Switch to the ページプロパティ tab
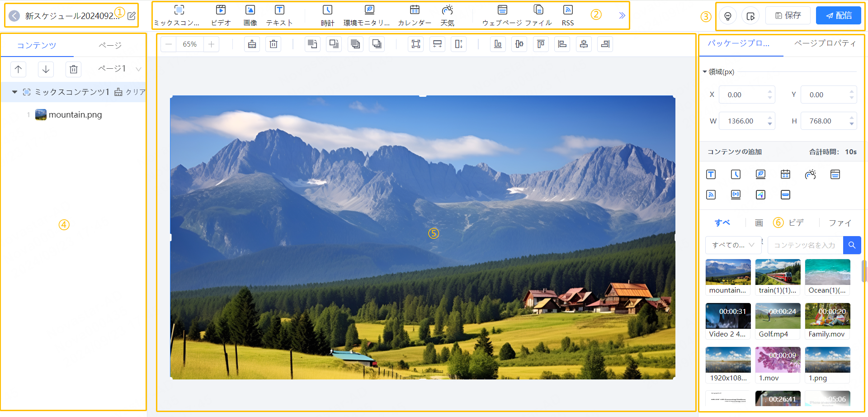 point(825,43)
